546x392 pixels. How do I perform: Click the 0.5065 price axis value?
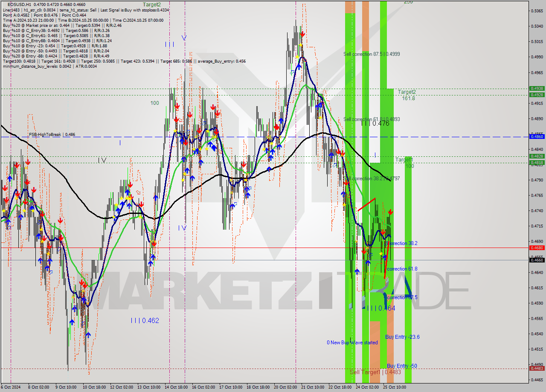(x=536, y=11)
